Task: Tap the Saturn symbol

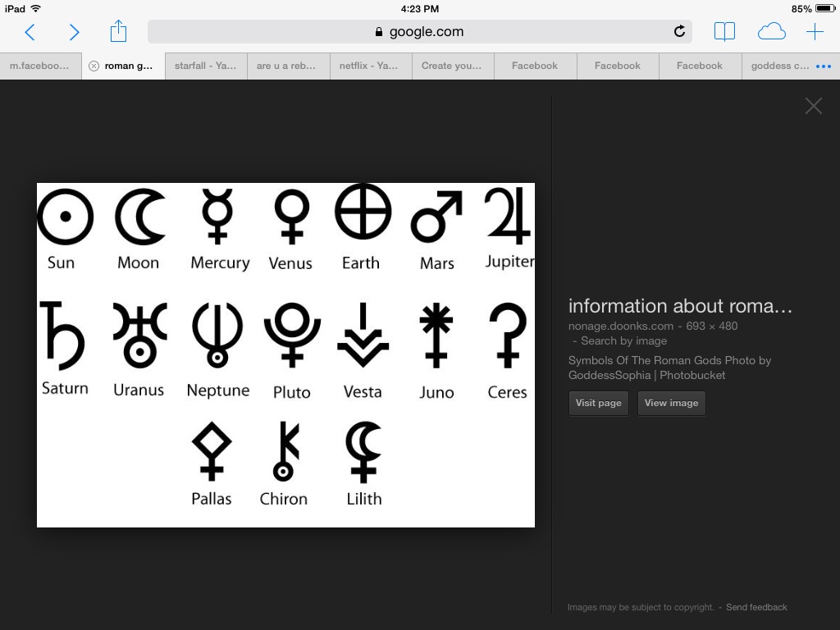Action: (62, 336)
